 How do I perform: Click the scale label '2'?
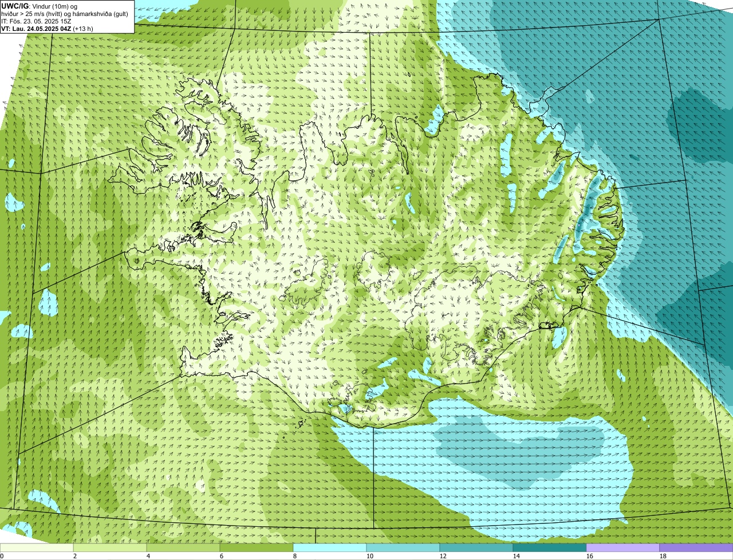(x=75, y=556)
